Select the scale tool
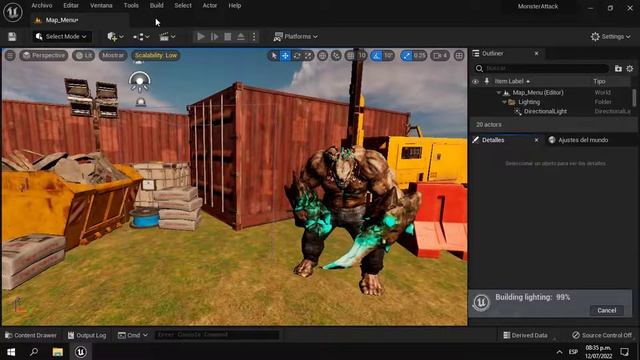640x360 pixels. 308,56
